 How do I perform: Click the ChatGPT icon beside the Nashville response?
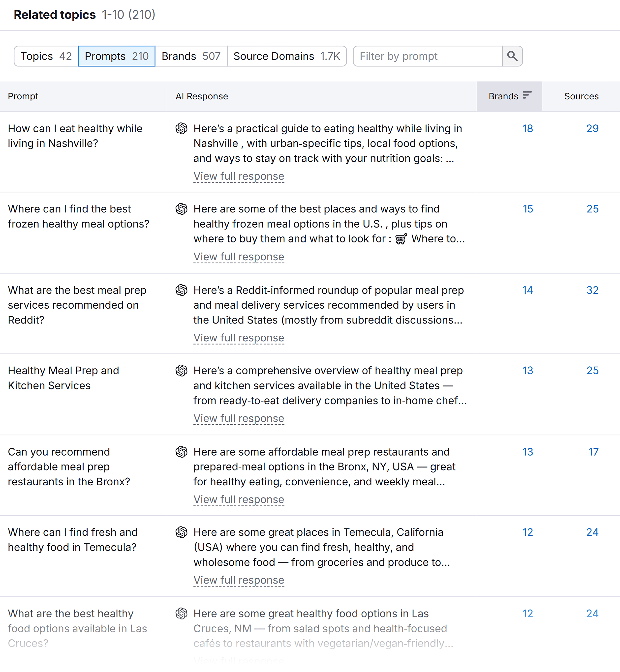[182, 128]
